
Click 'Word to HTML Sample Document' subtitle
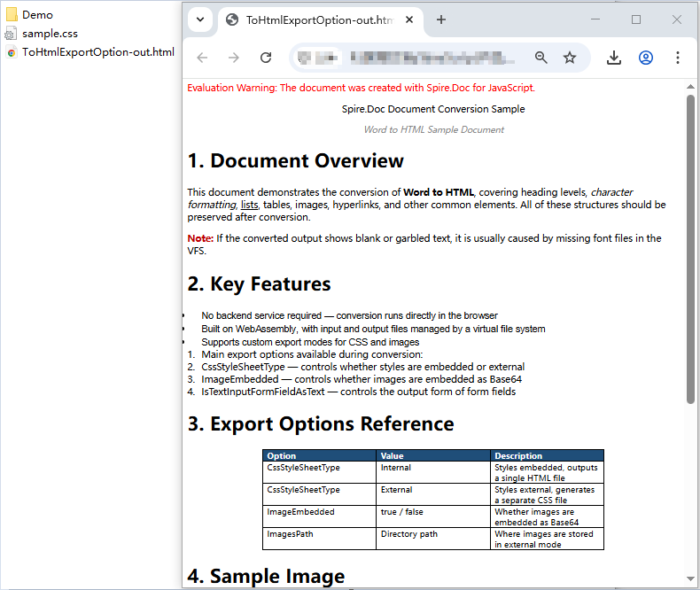coord(433,130)
